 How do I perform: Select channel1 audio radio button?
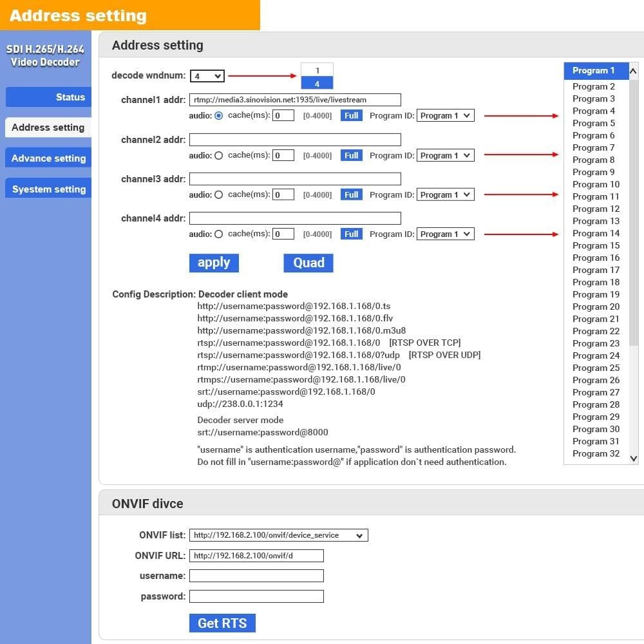click(x=219, y=116)
